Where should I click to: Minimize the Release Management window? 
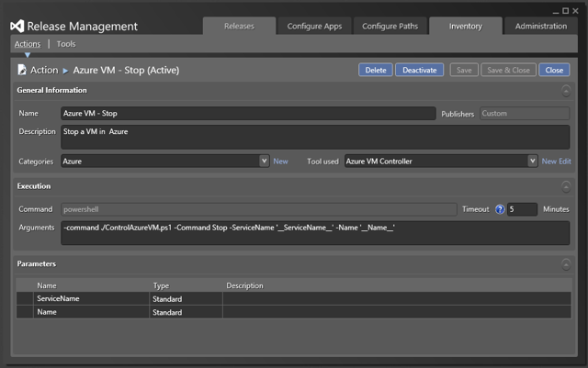pyautogui.click(x=556, y=11)
